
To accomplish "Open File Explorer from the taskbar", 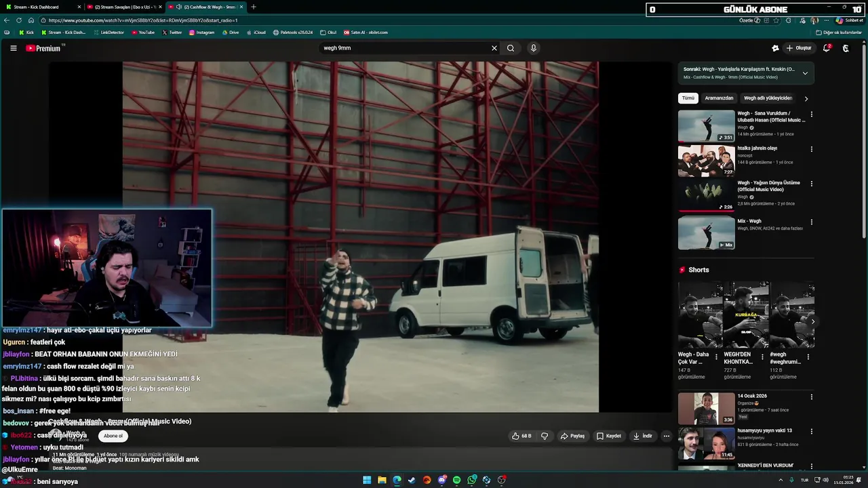I will (x=382, y=480).
